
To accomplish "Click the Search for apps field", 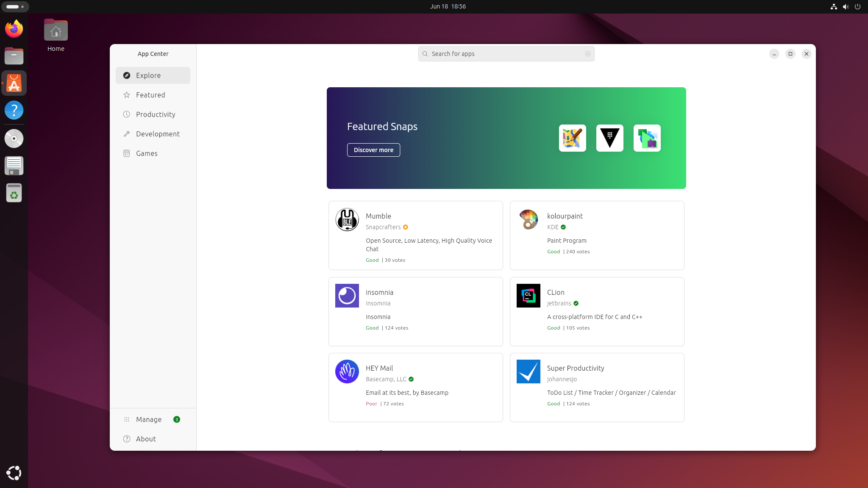I will (506, 54).
